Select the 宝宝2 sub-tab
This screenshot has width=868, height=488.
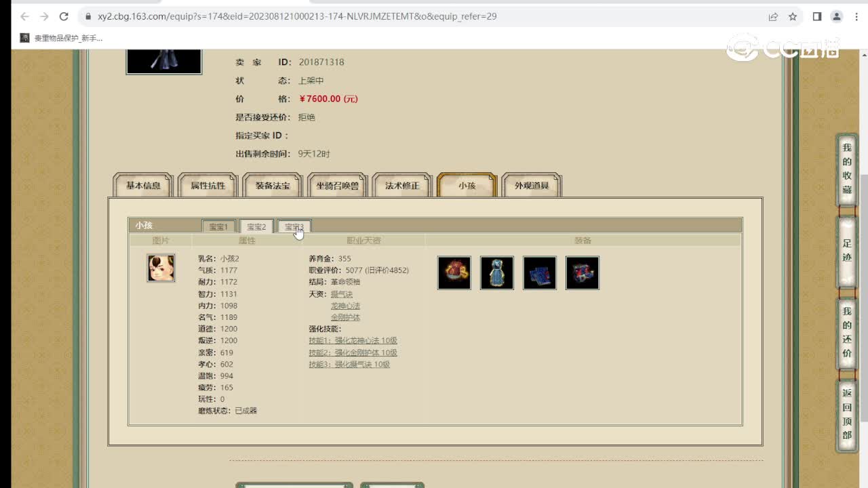pyautogui.click(x=256, y=226)
